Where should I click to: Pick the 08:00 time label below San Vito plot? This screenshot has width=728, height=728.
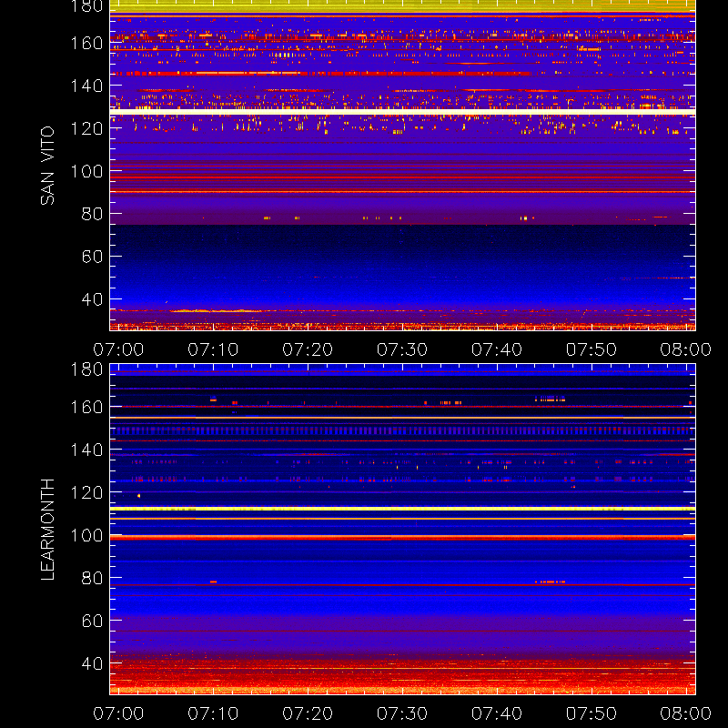686,349
